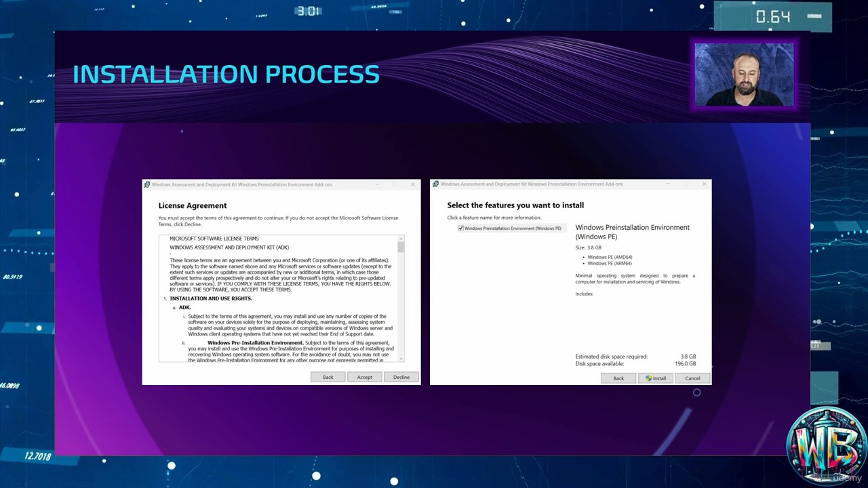
Task: Go Back in features selection window
Action: (x=618, y=378)
